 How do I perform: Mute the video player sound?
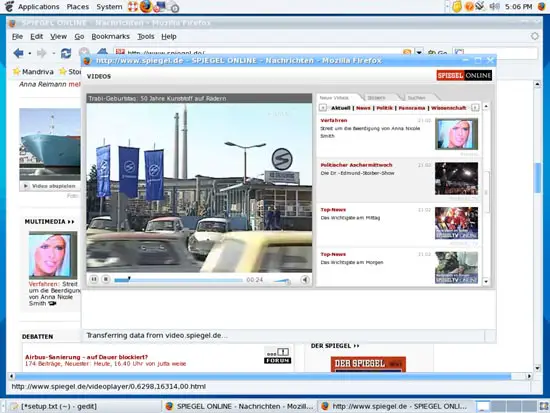[x=305, y=280]
